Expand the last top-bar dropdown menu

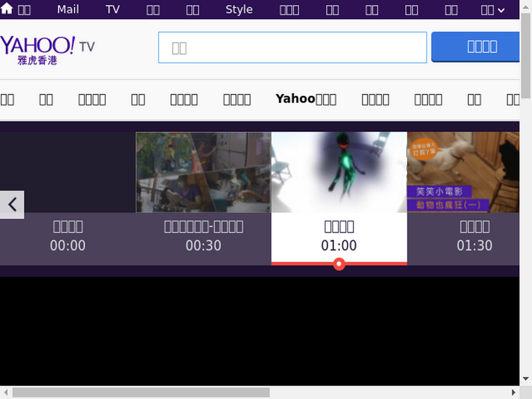(x=493, y=10)
